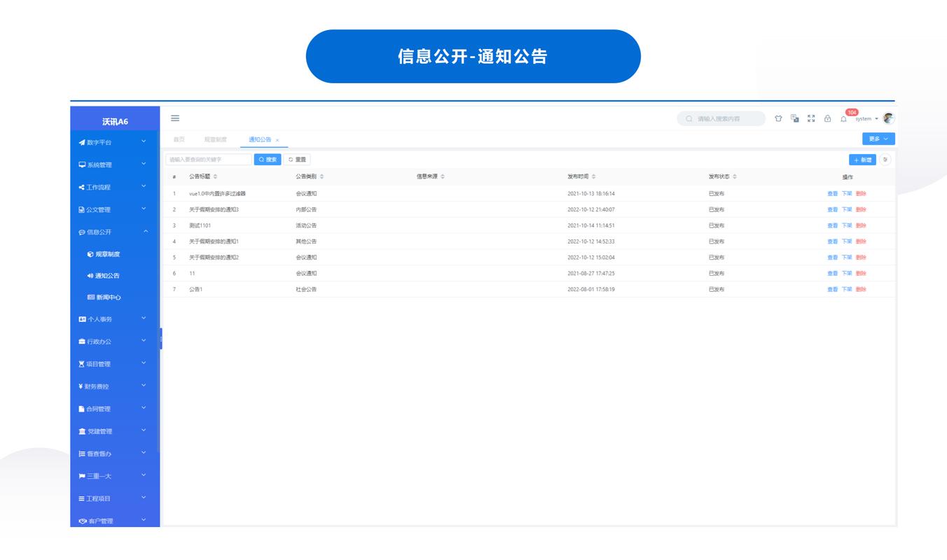The height and width of the screenshot is (560, 947).
Task: Click 下架 for 公告1 row
Action: click(847, 289)
